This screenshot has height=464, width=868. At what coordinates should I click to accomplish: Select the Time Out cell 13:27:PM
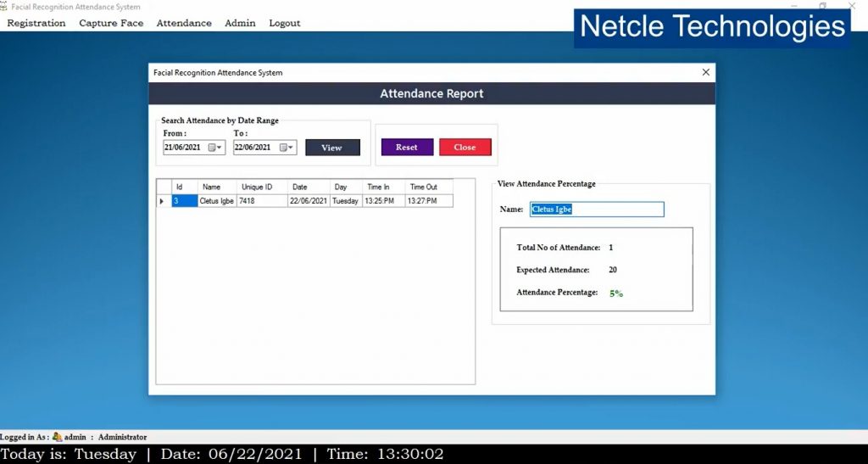[429, 201]
